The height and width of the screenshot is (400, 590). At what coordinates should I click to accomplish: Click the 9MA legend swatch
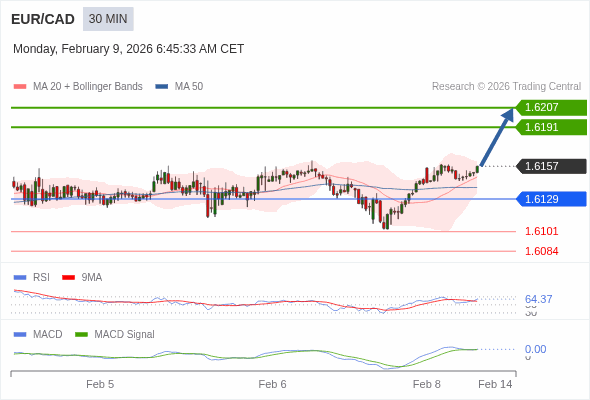tap(68, 278)
